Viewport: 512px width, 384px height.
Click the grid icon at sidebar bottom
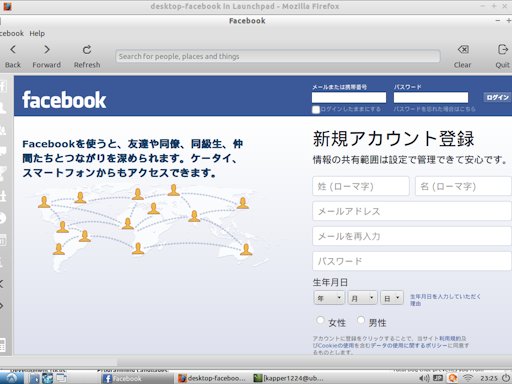(x=3, y=345)
